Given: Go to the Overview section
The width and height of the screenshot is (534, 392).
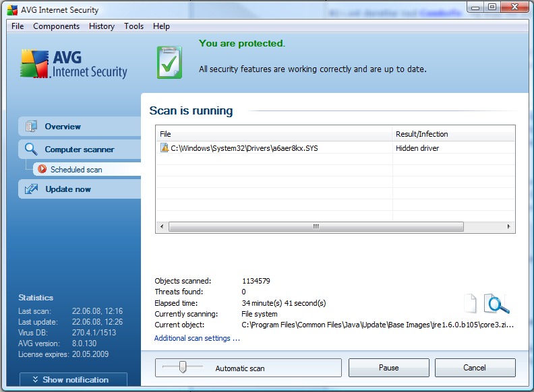Looking at the screenshot, I should click(80, 126).
